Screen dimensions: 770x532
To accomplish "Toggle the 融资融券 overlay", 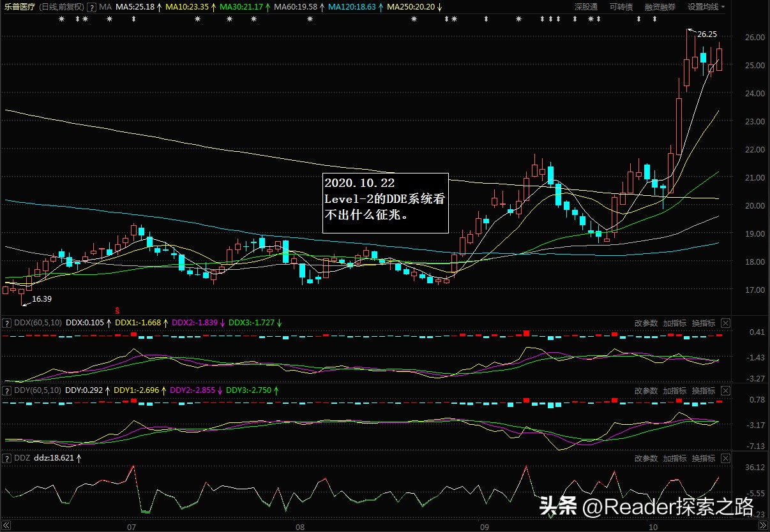I will click(660, 7).
